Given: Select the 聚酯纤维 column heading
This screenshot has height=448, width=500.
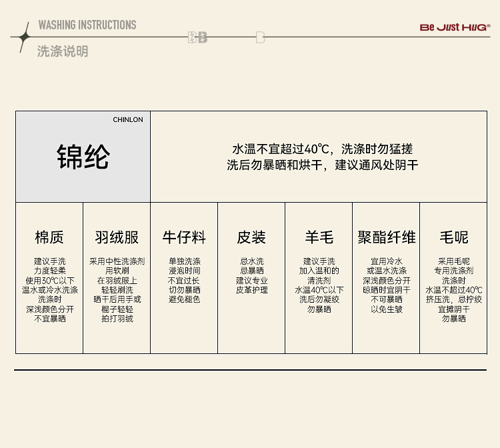Looking at the screenshot, I should point(386,237).
